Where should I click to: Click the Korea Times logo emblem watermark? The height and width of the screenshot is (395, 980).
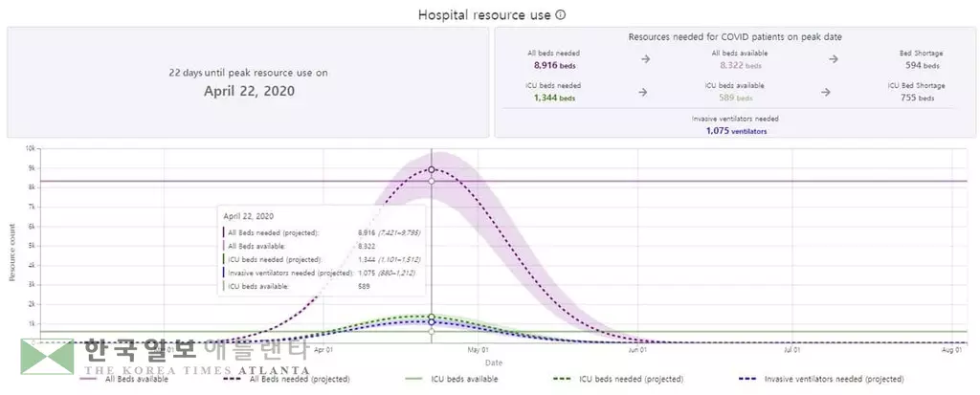coord(48,355)
